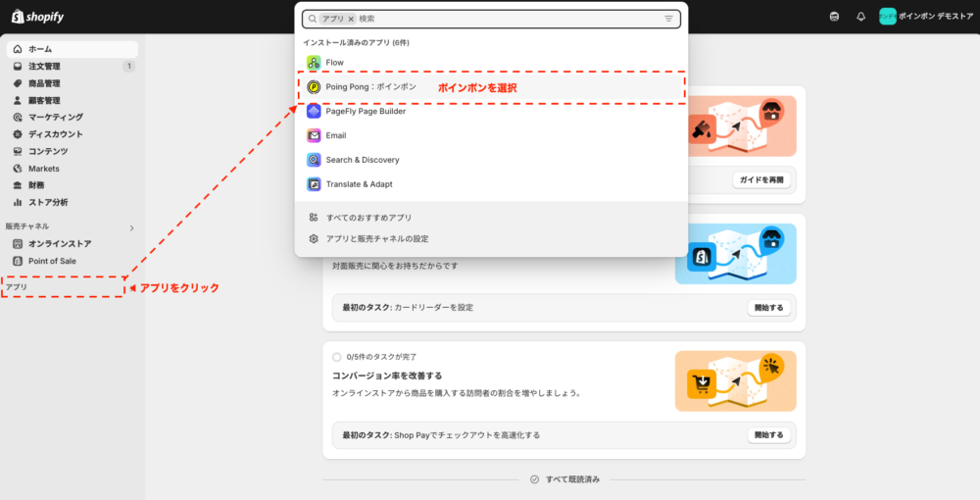Click the すべて既読済み text
This screenshot has width=980, height=500.
(572, 479)
